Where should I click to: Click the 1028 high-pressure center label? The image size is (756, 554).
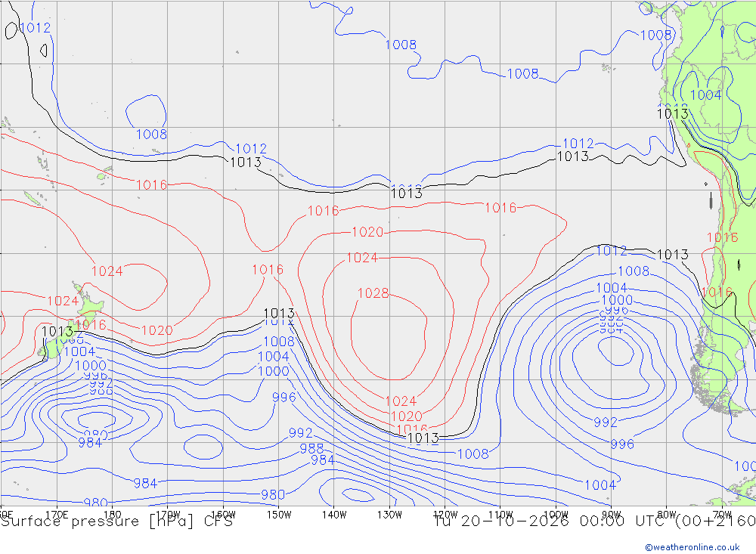point(373,293)
